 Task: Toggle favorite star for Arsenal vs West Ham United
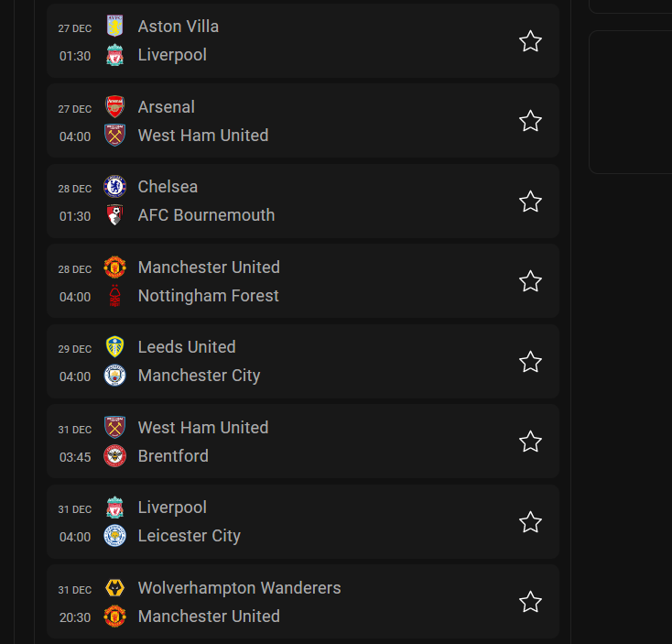point(530,121)
